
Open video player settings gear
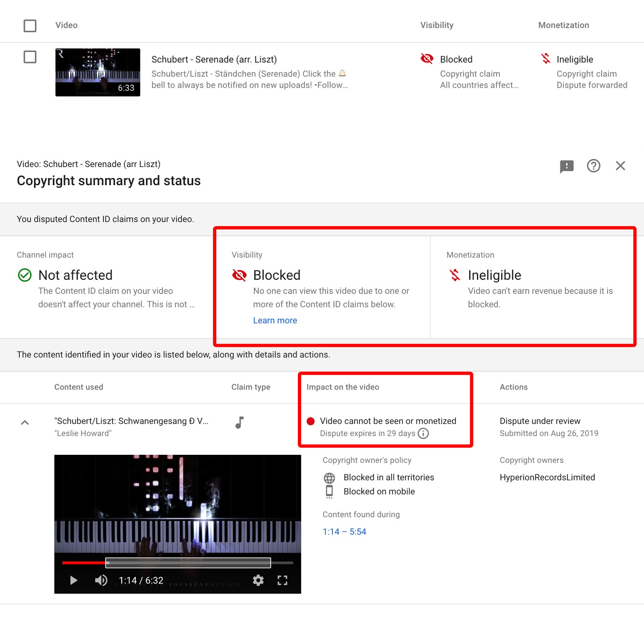click(258, 580)
